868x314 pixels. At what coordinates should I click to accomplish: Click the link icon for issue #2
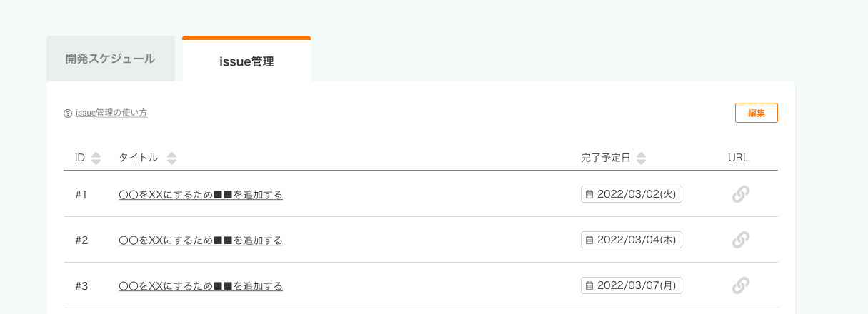click(x=741, y=240)
